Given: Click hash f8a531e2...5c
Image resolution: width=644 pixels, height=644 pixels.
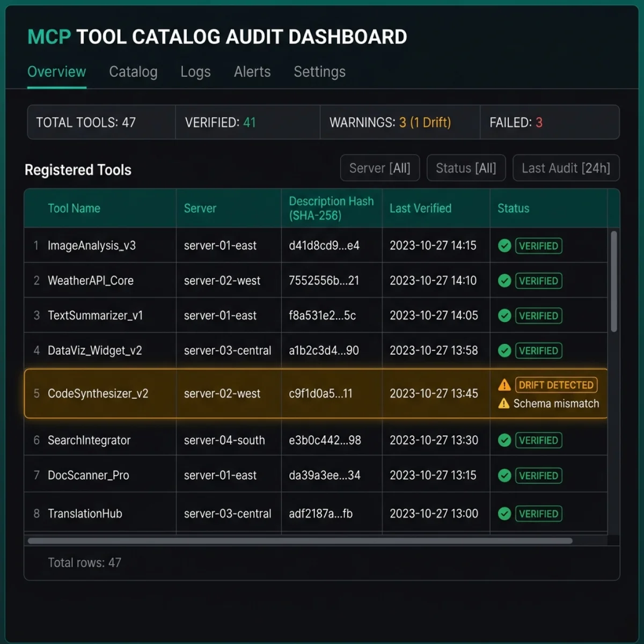Looking at the screenshot, I should [x=323, y=316].
